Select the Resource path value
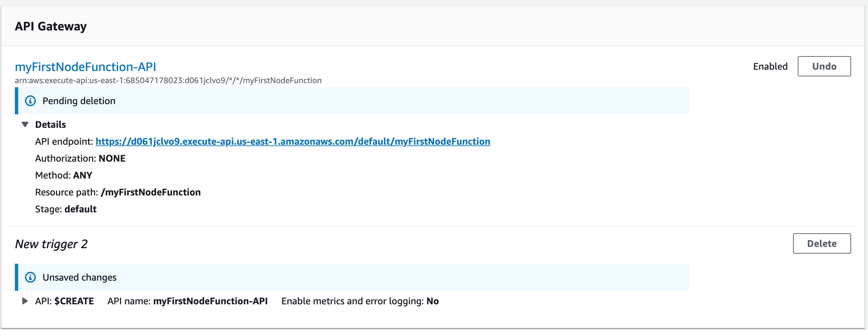The width and height of the screenshot is (868, 330). click(x=151, y=192)
